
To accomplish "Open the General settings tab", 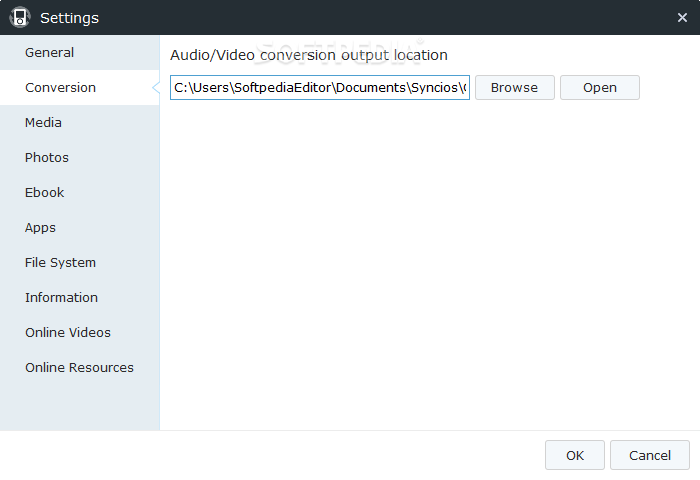I will [x=50, y=53].
